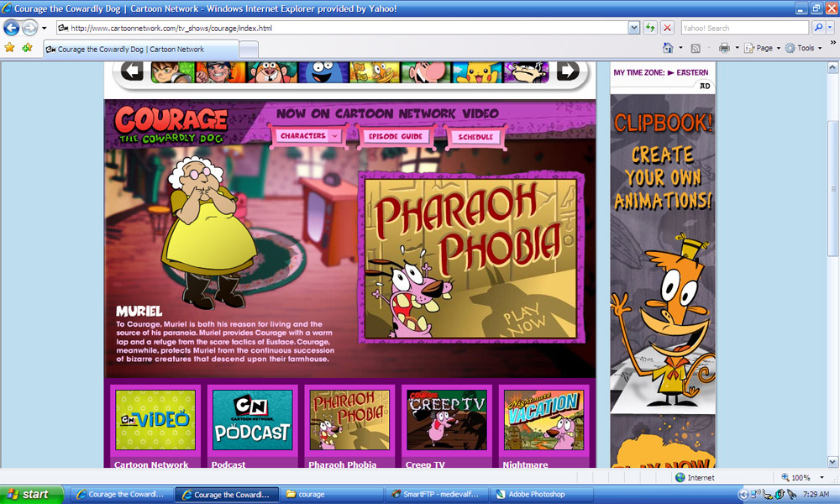The height and width of the screenshot is (504, 840).
Task: Open the search options dropdown arrow
Action: [830, 28]
